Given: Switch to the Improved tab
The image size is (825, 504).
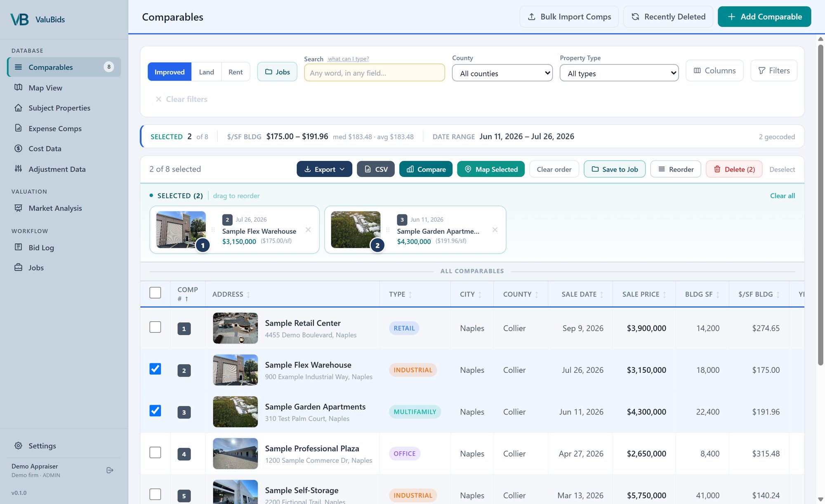Looking at the screenshot, I should 170,72.
